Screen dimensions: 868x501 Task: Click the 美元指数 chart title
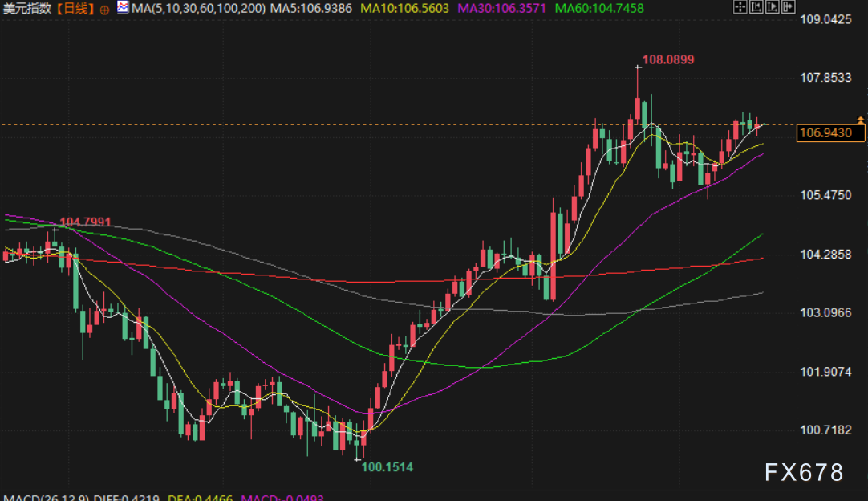[26, 8]
